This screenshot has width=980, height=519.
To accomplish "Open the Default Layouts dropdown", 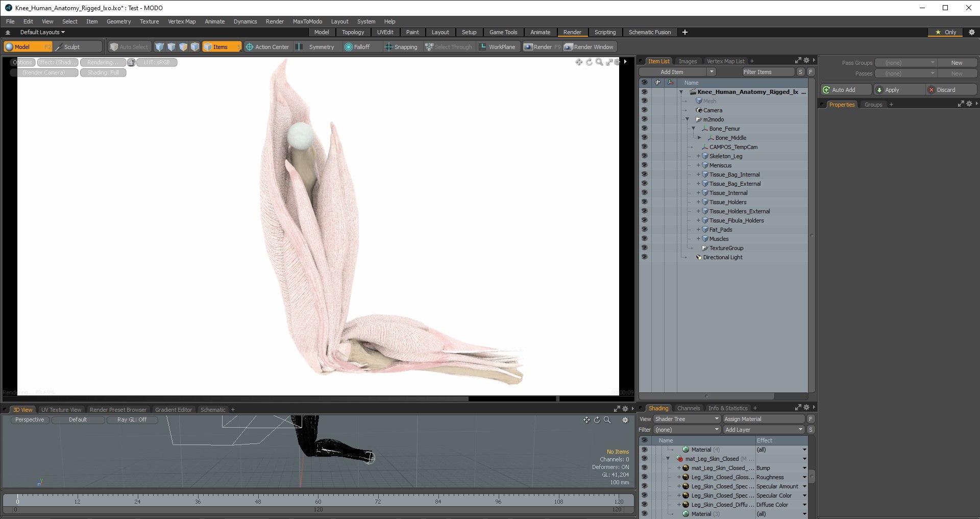I will pyautogui.click(x=42, y=32).
